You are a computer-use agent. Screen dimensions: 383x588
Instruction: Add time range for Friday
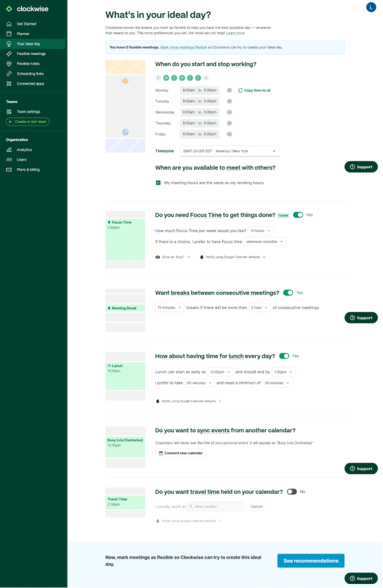[230, 134]
